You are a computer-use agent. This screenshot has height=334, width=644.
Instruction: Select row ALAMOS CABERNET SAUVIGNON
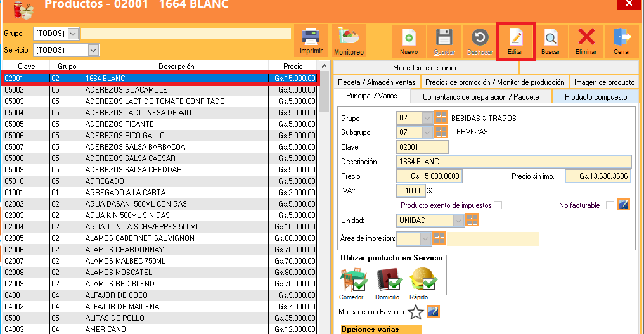click(x=160, y=238)
